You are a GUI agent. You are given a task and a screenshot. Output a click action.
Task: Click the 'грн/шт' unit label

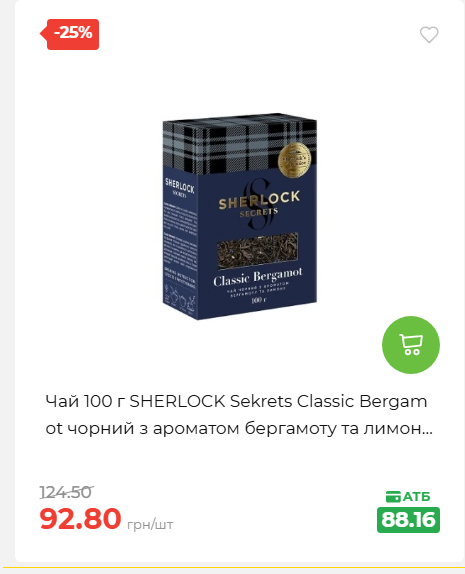(x=150, y=525)
